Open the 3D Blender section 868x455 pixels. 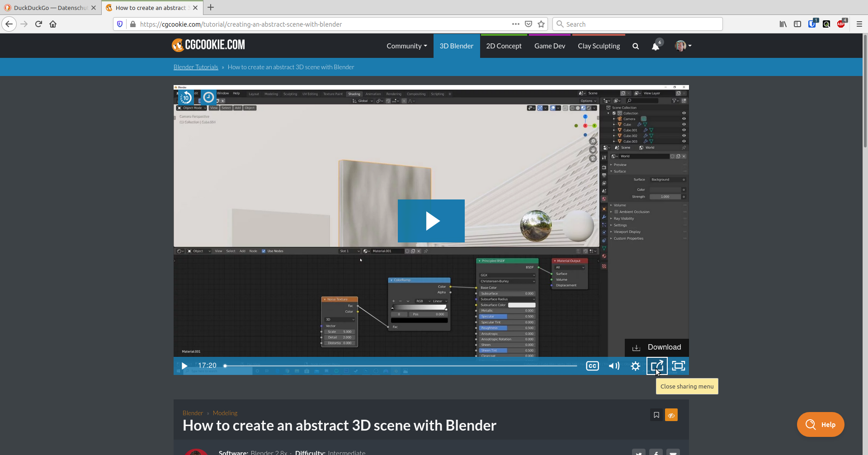tap(456, 46)
